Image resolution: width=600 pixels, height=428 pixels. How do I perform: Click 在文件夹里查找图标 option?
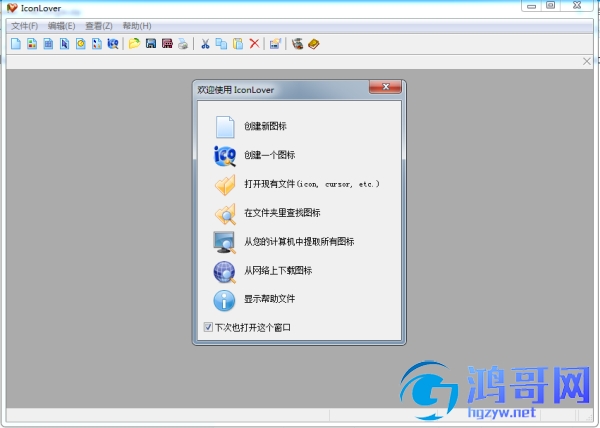(282, 213)
